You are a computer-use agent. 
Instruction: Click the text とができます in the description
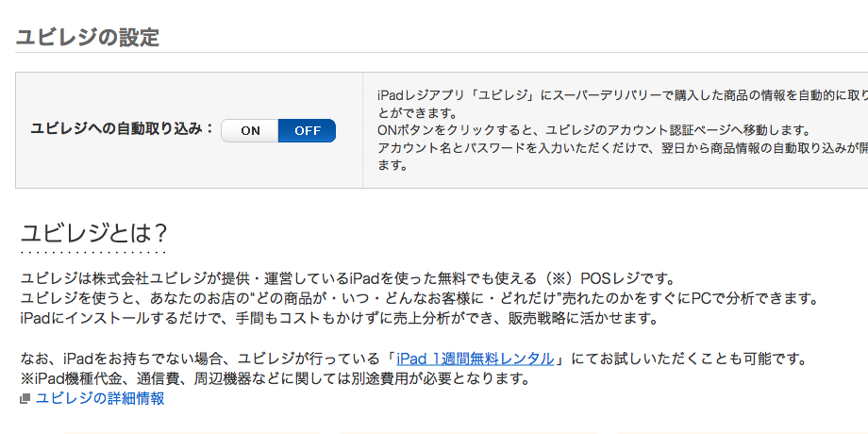pyautogui.click(x=417, y=113)
